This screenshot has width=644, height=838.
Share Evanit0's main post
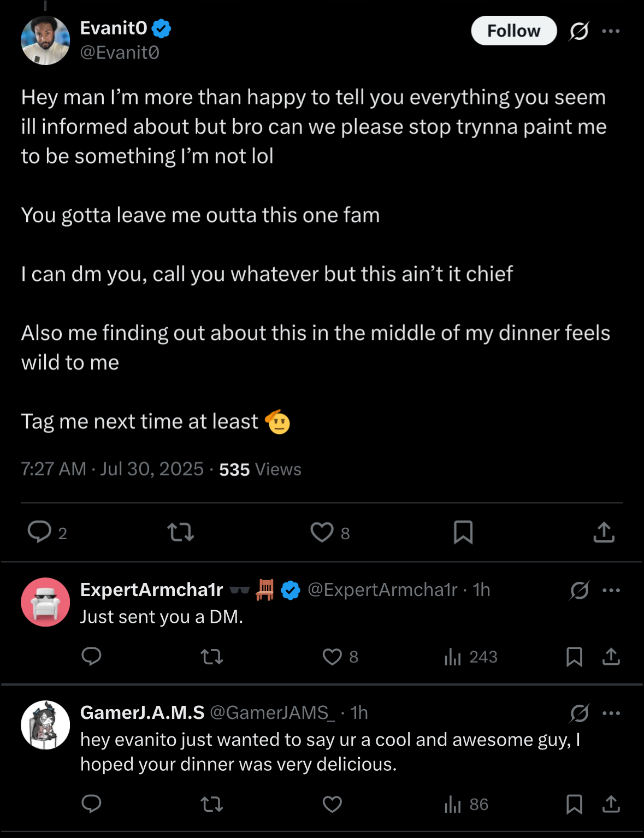604,532
